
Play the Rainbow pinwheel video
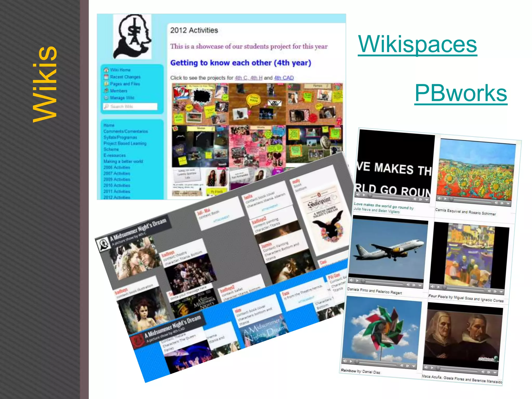coord(351,361)
